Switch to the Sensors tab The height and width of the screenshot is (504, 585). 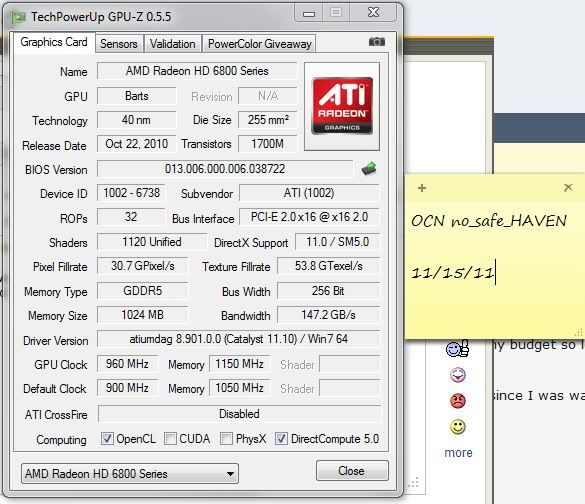tap(119, 44)
